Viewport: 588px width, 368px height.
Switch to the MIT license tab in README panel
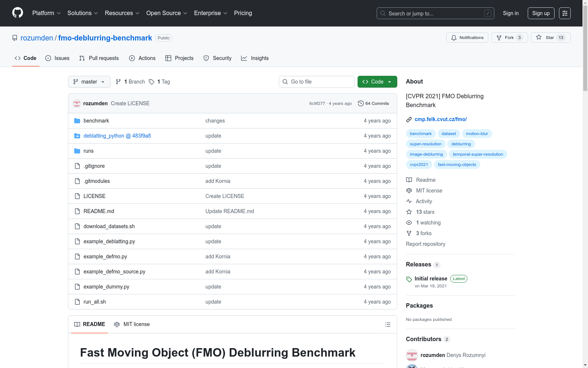(132, 324)
